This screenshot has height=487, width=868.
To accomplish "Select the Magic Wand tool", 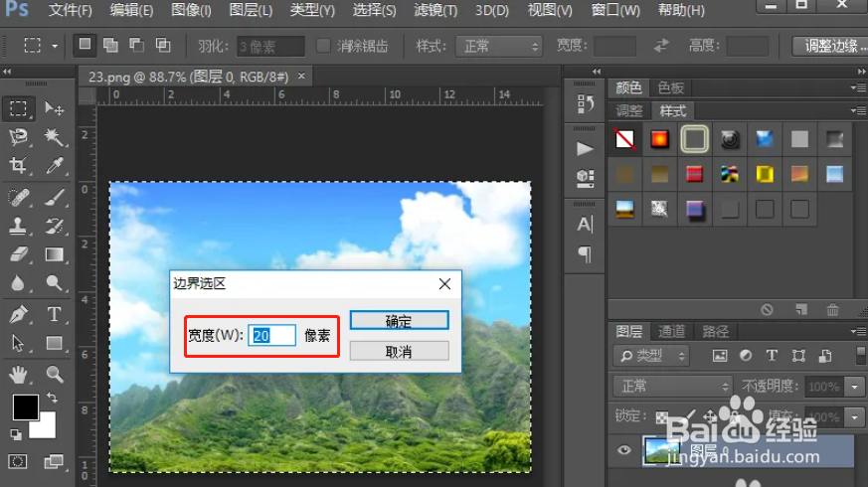I will [x=54, y=137].
